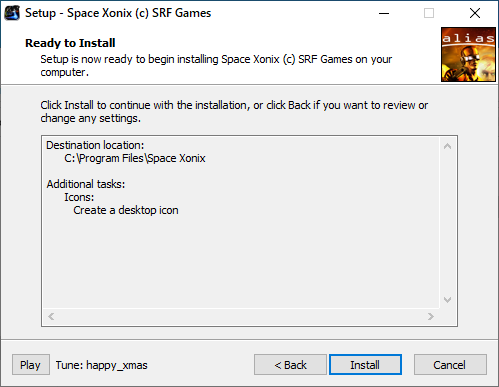Click the alias artwork image
Viewport: 499px width, 387px height.
tap(468, 55)
